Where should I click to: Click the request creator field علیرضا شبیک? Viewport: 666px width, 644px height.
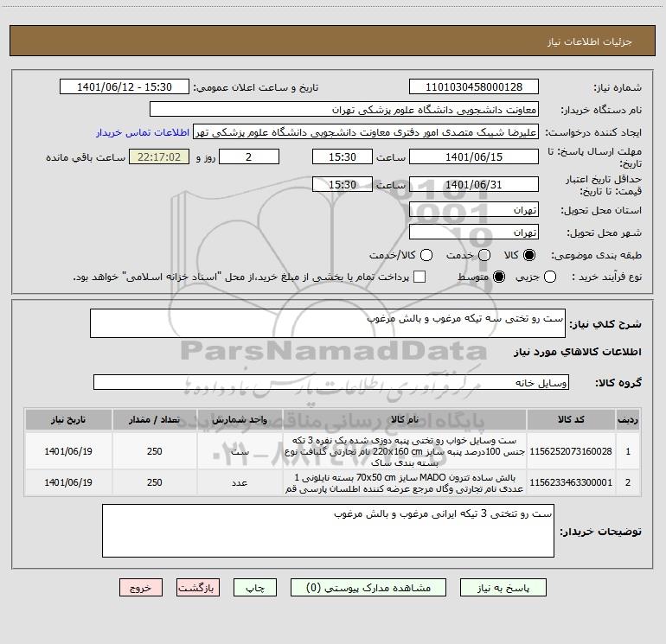366,132
